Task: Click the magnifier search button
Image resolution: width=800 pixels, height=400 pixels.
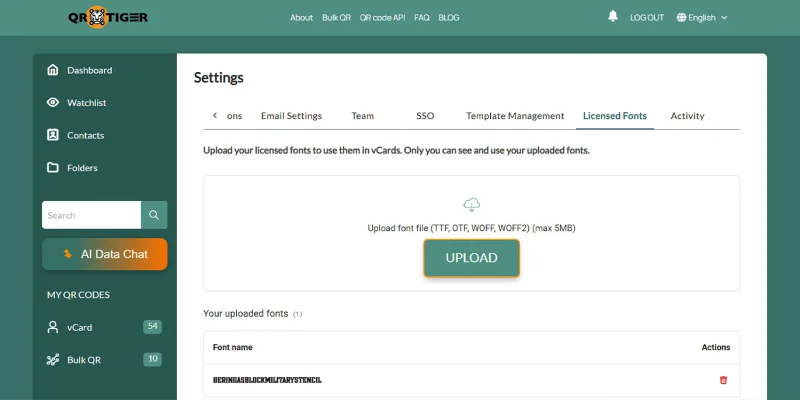Action: (154, 215)
